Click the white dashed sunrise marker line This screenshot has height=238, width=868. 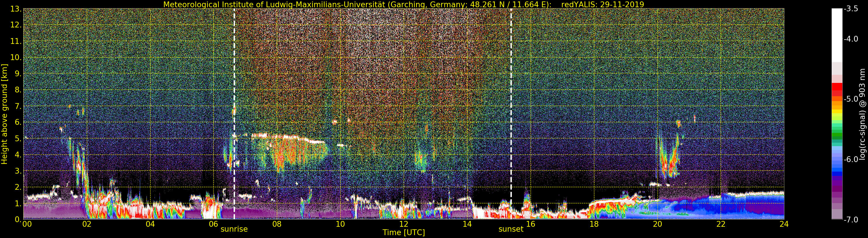(234, 114)
